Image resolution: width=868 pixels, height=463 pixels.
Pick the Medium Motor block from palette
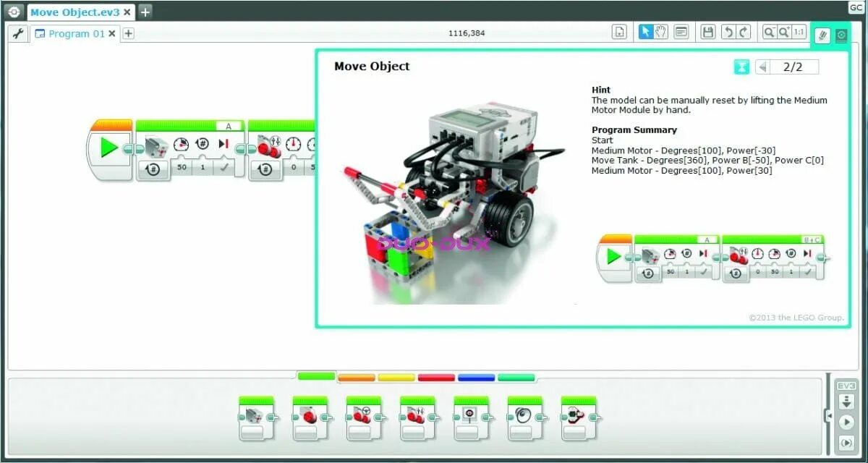tap(257, 418)
